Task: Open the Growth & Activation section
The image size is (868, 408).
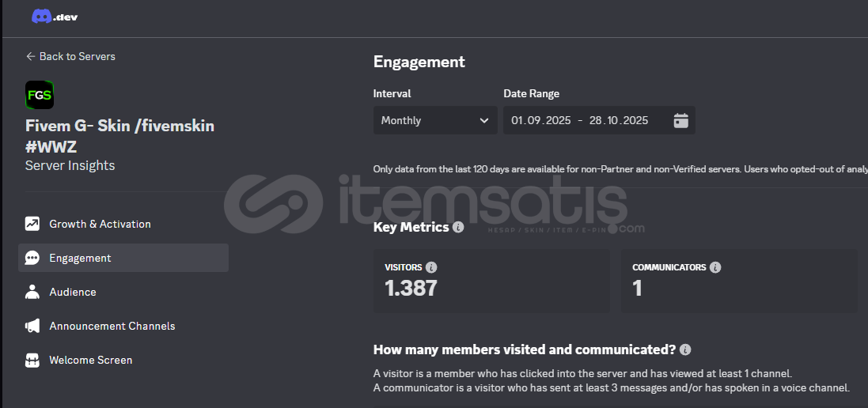Action: click(x=100, y=224)
